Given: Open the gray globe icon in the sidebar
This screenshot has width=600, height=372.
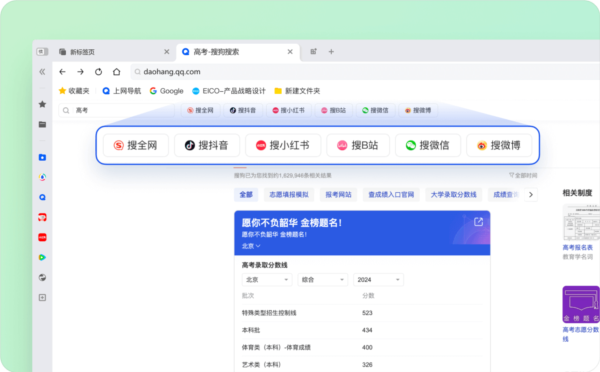Looking at the screenshot, I should [42, 277].
